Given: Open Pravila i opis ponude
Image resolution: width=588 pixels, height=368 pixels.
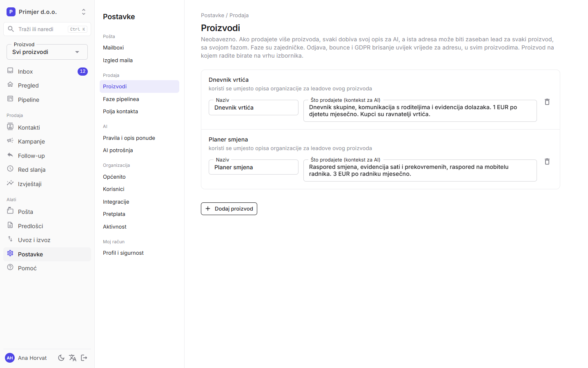Looking at the screenshot, I should pyautogui.click(x=139, y=138).
